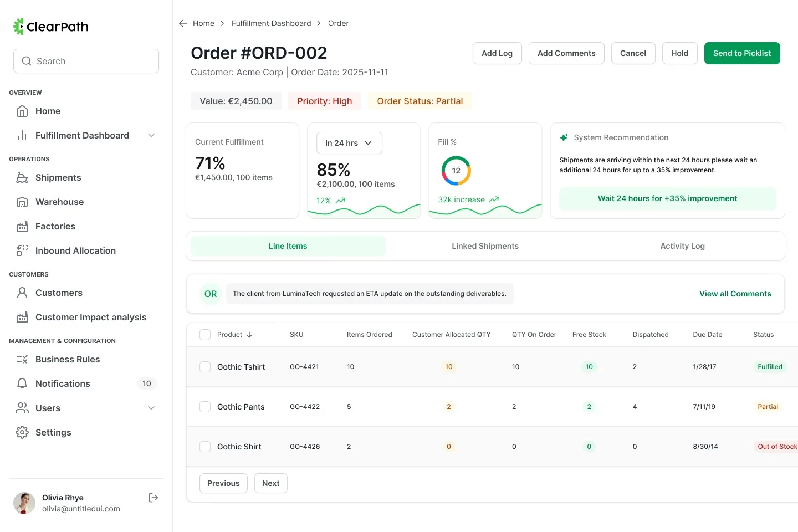Image resolution: width=798 pixels, height=532 pixels.
Task: Click the Product column sort arrow
Action: point(249,335)
